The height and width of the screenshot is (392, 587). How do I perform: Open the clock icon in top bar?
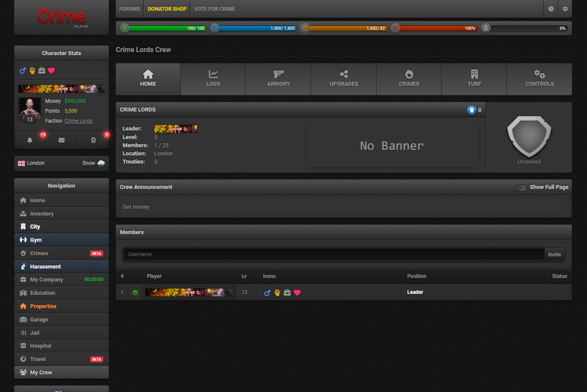[551, 9]
